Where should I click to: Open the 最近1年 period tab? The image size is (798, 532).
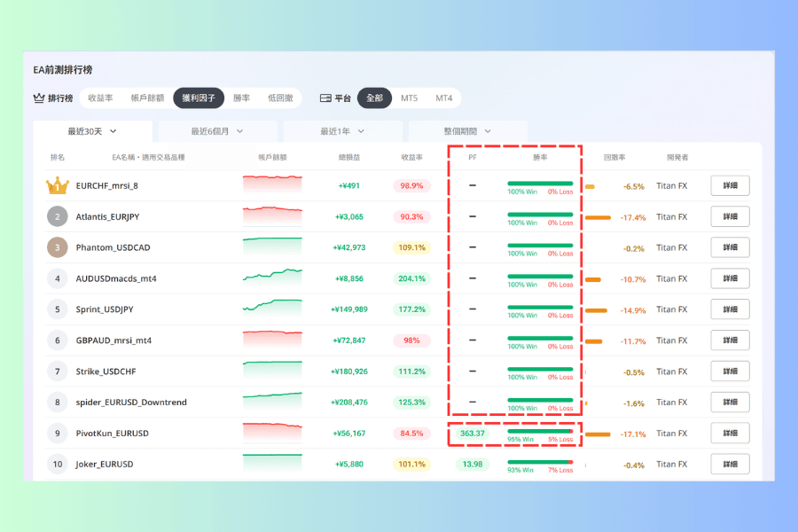pyautogui.click(x=342, y=131)
